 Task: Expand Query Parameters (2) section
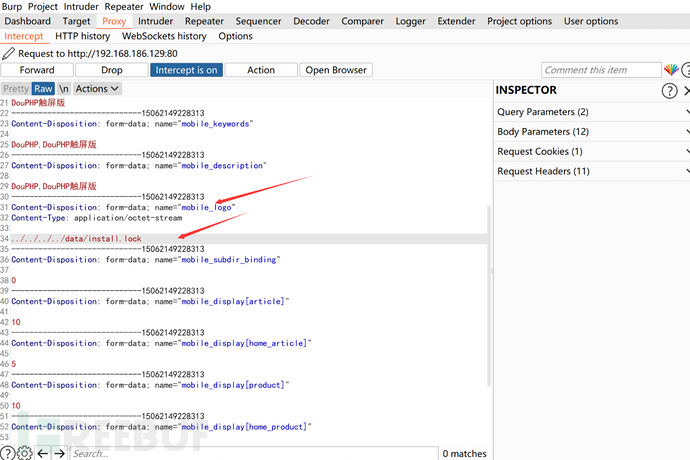(592, 112)
